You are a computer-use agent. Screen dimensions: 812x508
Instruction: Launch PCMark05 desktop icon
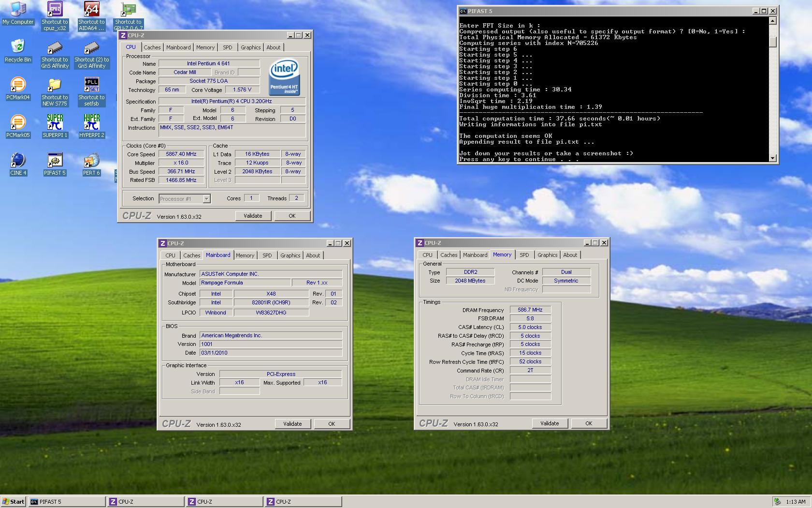tap(18, 126)
